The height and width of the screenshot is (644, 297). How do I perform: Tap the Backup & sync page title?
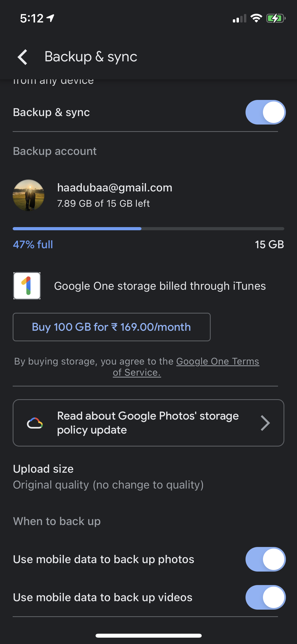click(91, 57)
